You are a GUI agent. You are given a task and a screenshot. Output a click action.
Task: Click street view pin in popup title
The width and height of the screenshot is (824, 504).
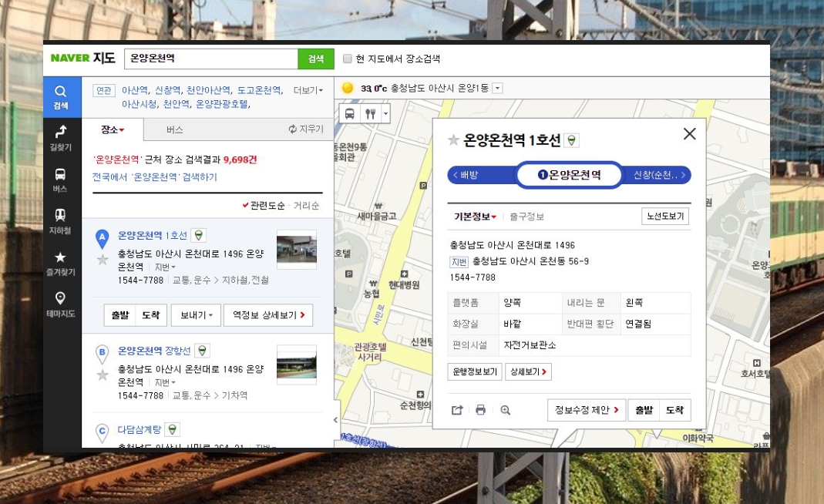tap(572, 140)
